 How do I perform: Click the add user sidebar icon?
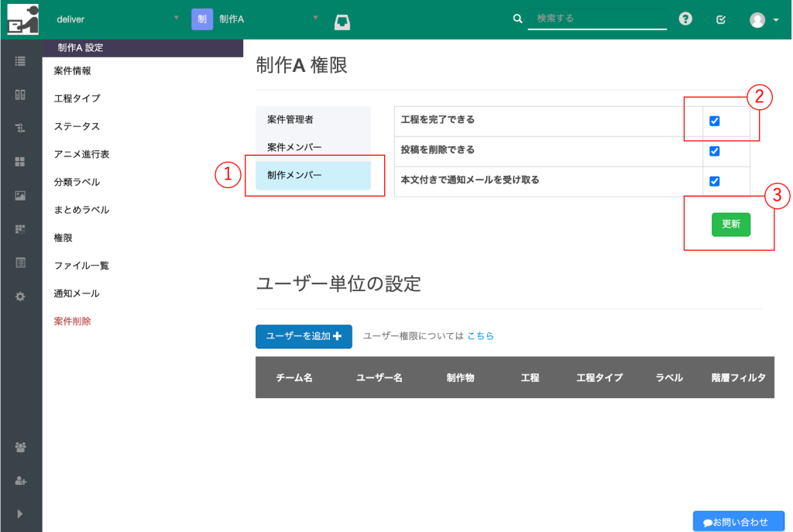(20, 480)
